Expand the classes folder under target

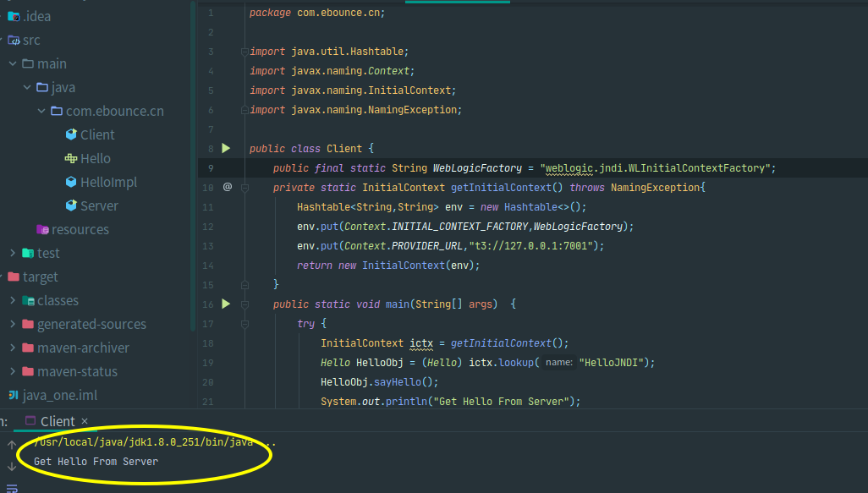pyautogui.click(x=13, y=300)
